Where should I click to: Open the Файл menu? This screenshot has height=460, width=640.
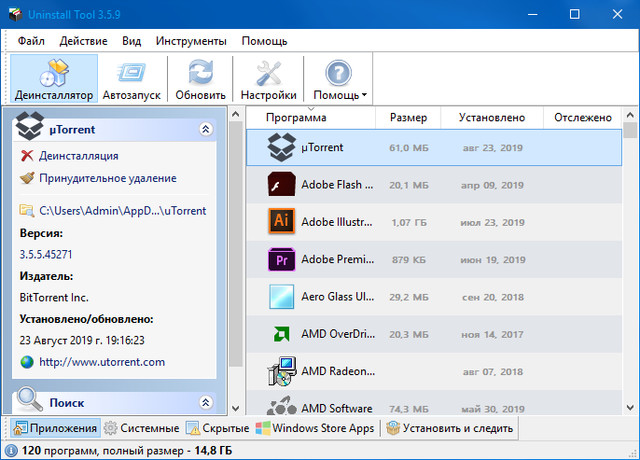(x=31, y=41)
